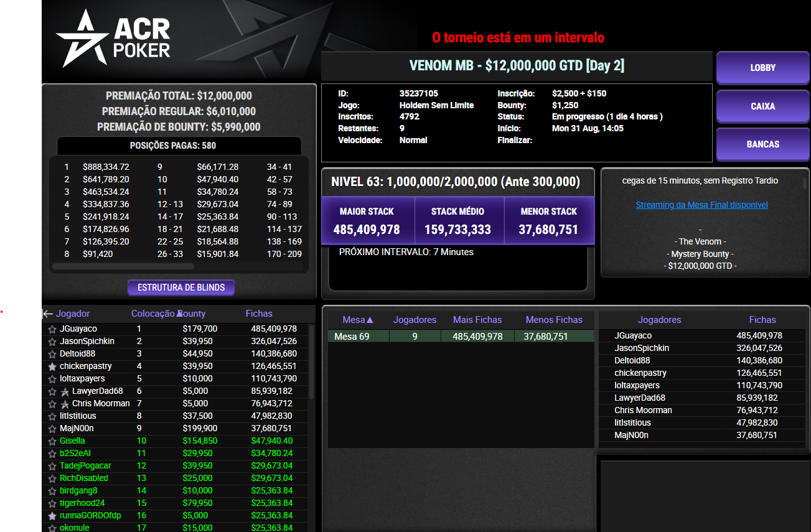Star MajN00n as a favorite player
Screen dimensions: 811x532
(x=52, y=429)
